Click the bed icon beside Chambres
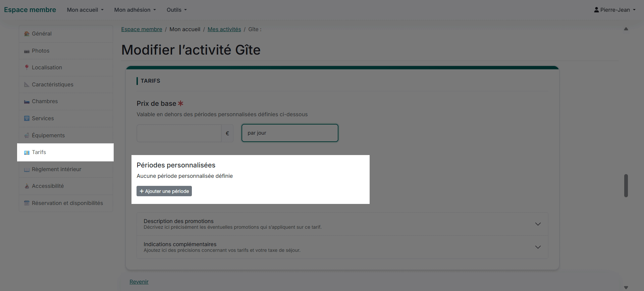 click(27, 101)
